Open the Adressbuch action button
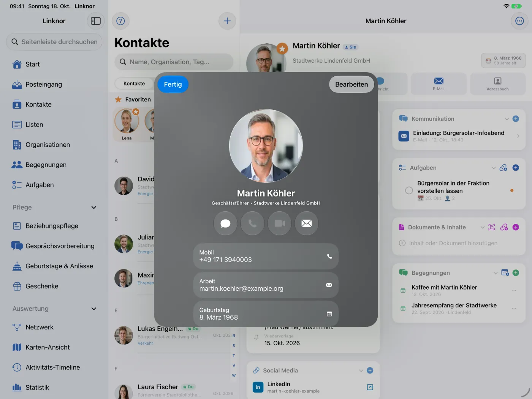 click(498, 84)
